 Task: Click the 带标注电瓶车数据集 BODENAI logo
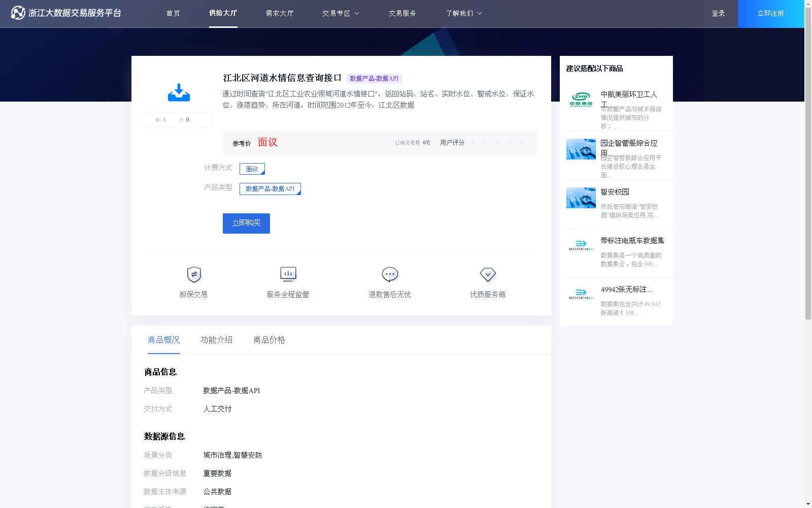[581, 246]
